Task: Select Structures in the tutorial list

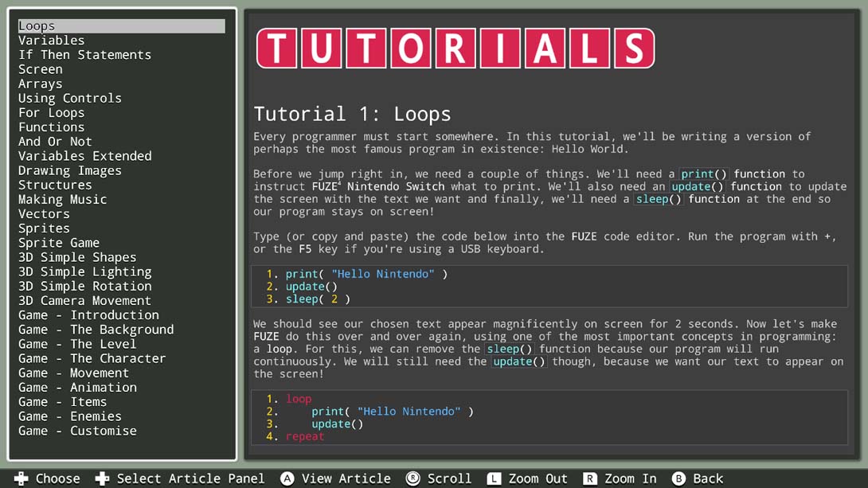Action: 55,185
